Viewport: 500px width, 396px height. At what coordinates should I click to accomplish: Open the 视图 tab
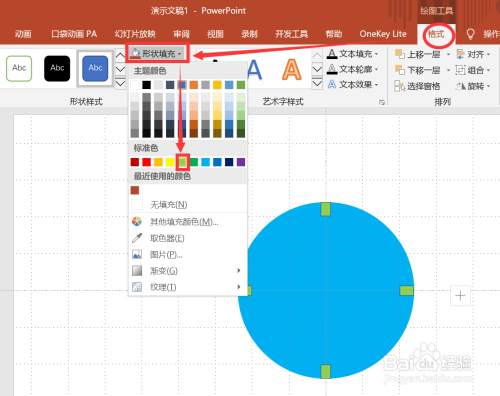click(x=215, y=34)
